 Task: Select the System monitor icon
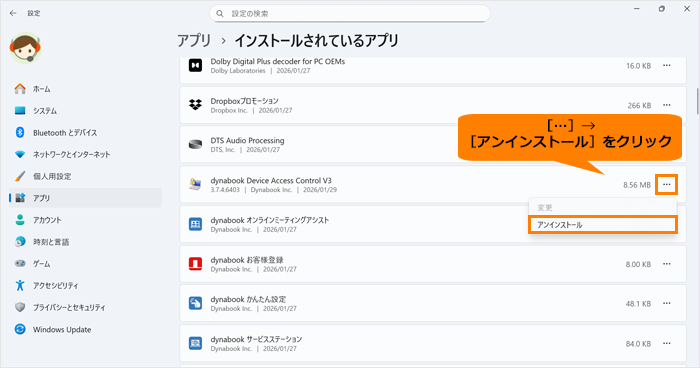(x=20, y=111)
